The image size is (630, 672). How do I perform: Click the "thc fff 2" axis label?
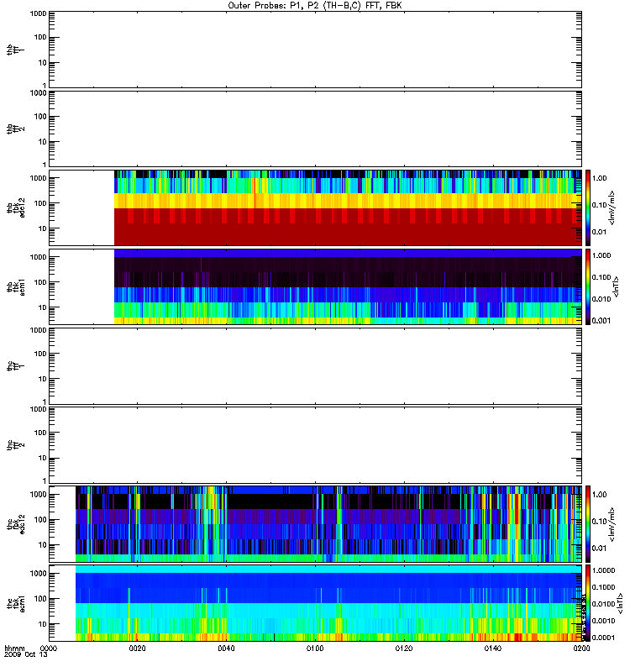(x=15, y=445)
